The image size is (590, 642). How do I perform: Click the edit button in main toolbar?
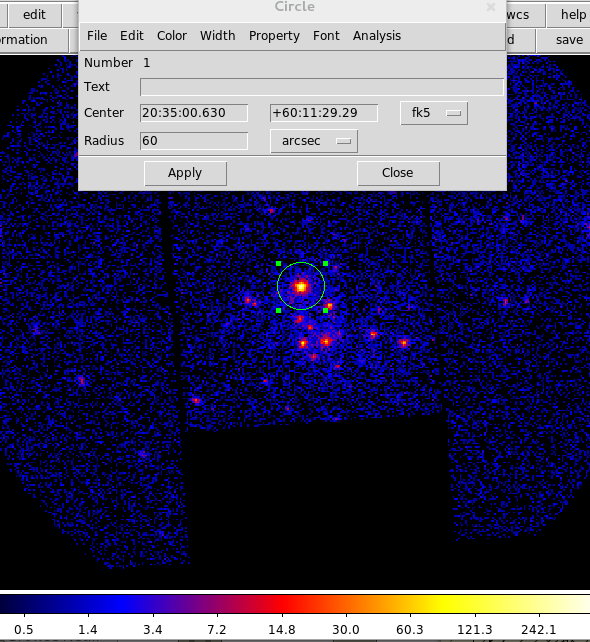34,15
